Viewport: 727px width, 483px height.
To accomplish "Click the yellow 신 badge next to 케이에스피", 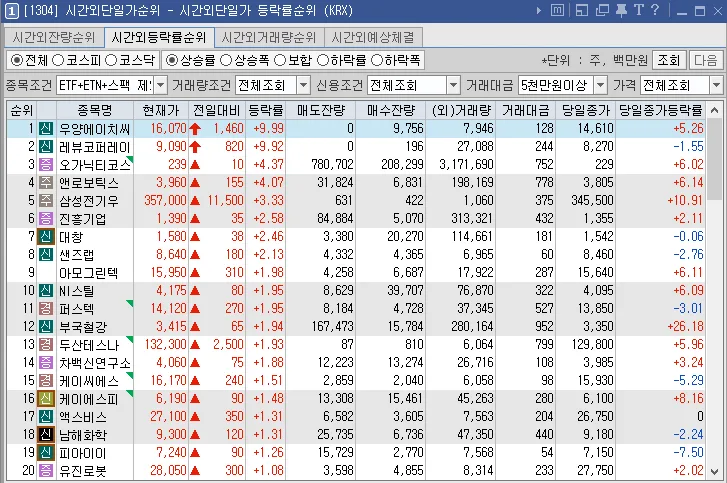I will [45, 399].
